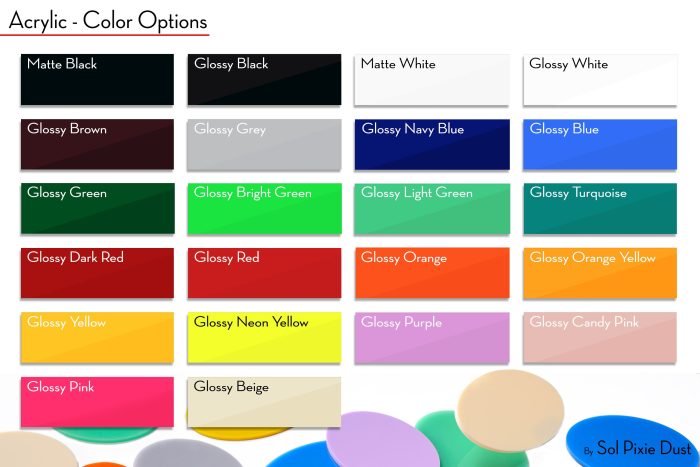Click the Glossy Green swatch
Image resolution: width=700 pixels, height=467 pixels.
(x=97, y=209)
